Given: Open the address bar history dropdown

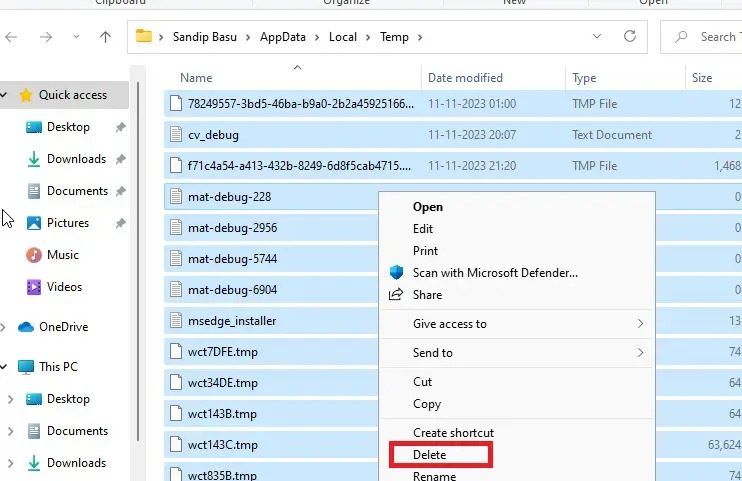Looking at the screenshot, I should 597,36.
